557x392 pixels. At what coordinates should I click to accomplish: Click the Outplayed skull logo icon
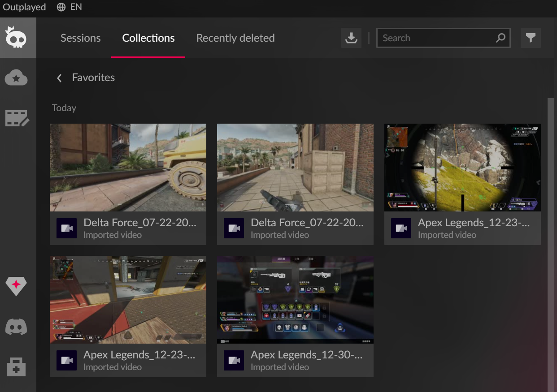tap(16, 38)
